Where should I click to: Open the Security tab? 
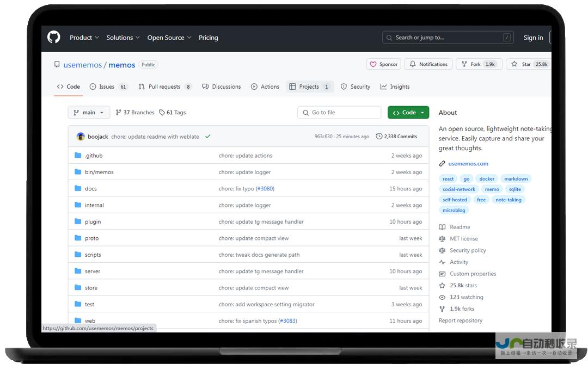pos(356,87)
